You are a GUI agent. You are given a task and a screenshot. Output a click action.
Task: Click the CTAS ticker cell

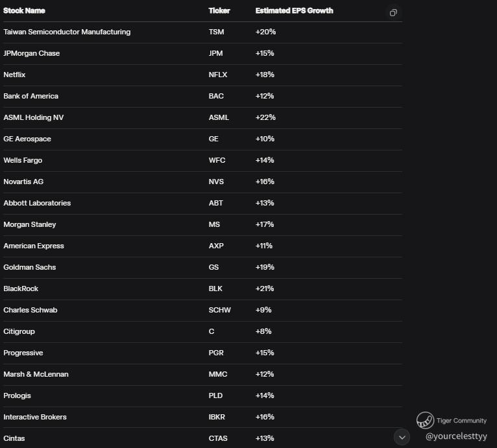tap(218, 438)
